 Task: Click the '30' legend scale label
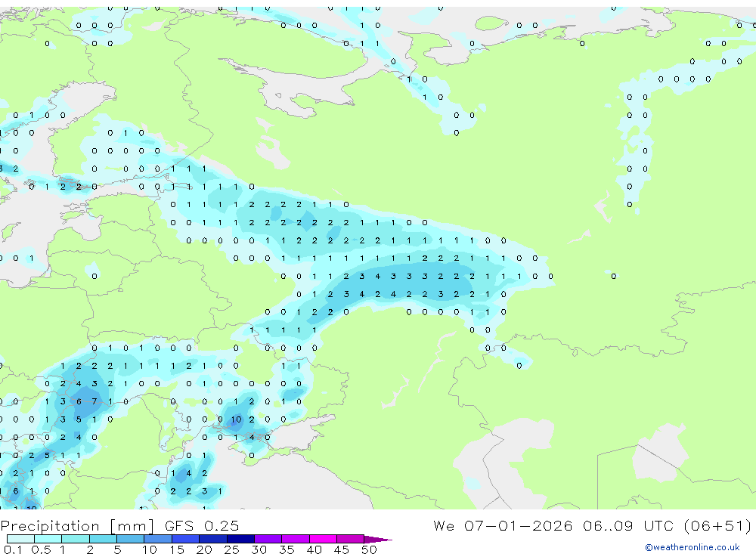[259, 549]
